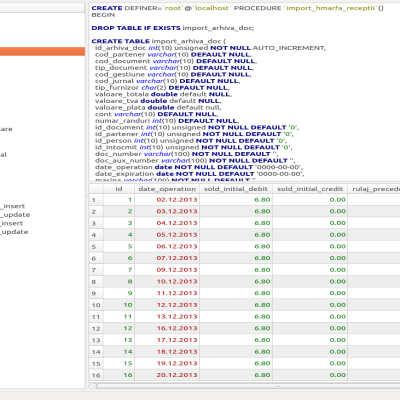Screen dimensions: 400x400
Task: Sort by date_operation column header
Action: (x=167, y=189)
